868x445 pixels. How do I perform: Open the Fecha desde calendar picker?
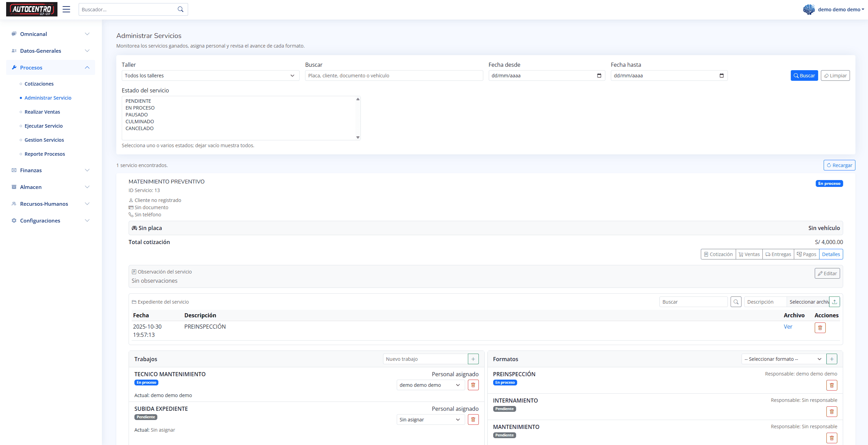tap(599, 75)
